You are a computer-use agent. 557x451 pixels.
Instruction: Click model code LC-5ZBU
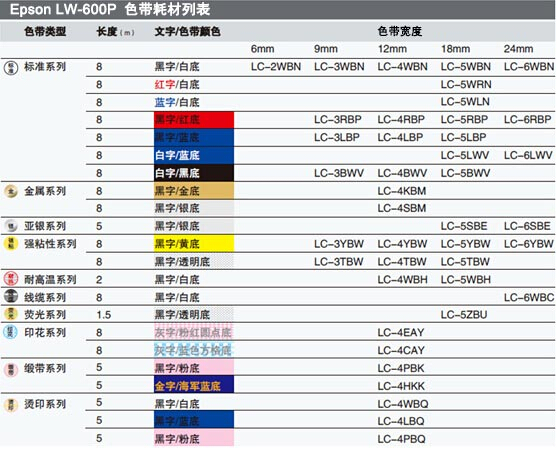[x=464, y=315]
